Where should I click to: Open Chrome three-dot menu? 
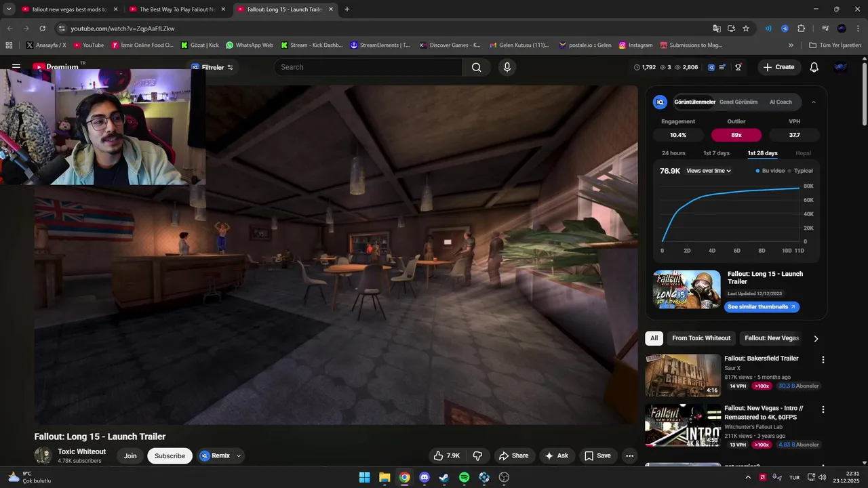pos(858,28)
